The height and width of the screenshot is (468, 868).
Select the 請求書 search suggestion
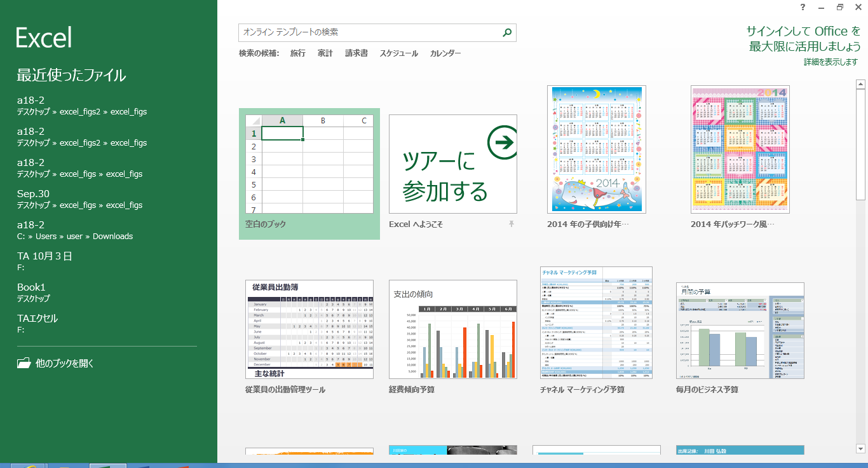click(x=356, y=53)
